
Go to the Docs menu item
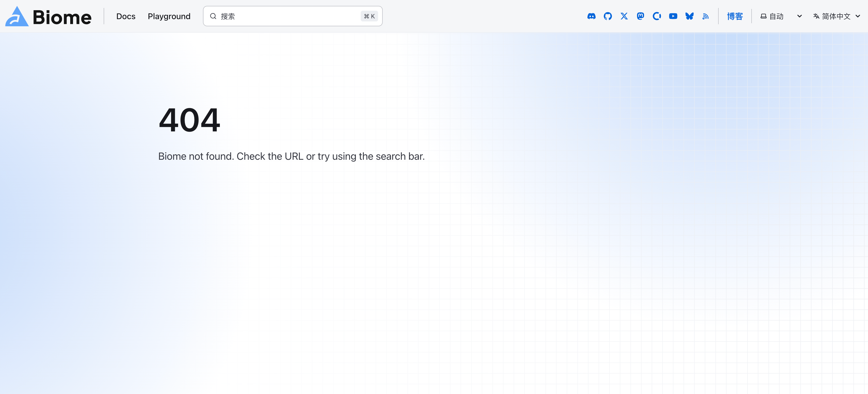pyautogui.click(x=126, y=16)
